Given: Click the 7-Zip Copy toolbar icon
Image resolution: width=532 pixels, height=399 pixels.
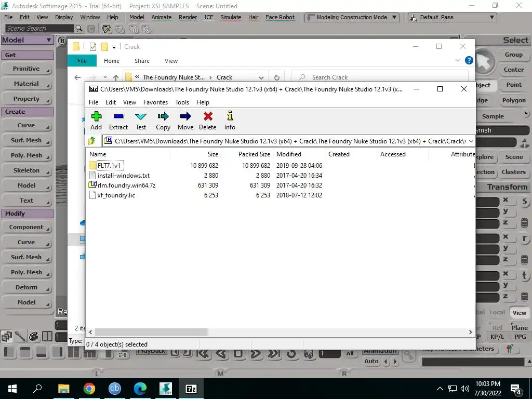Looking at the screenshot, I should pyautogui.click(x=163, y=116).
